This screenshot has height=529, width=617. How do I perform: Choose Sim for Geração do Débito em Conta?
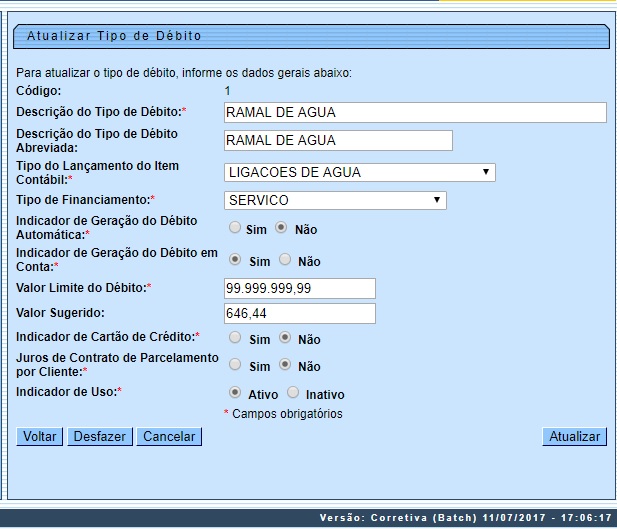point(235,259)
